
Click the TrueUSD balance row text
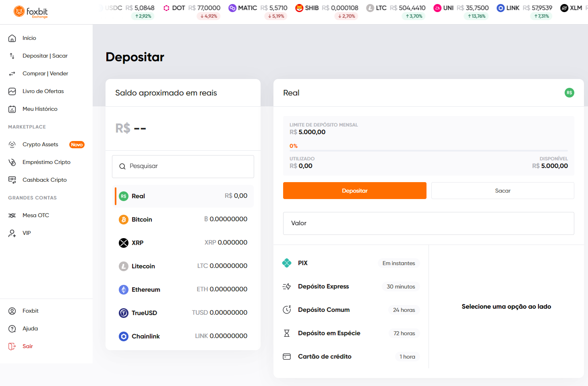144,313
